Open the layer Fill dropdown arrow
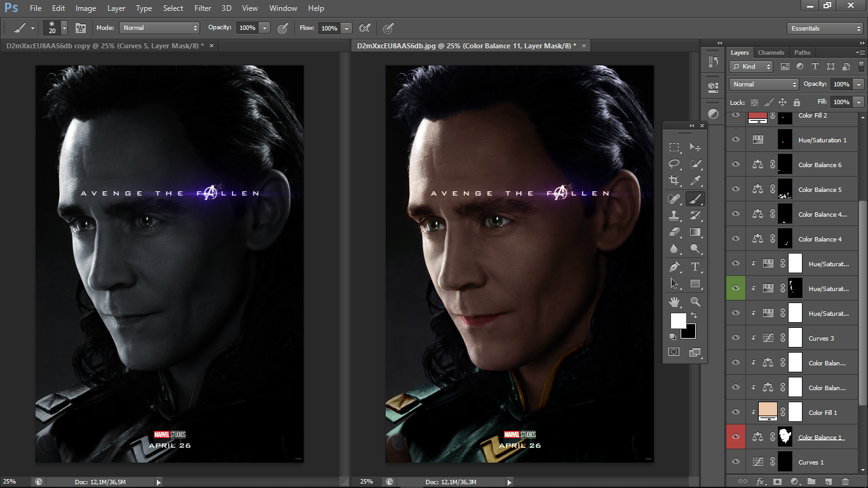This screenshot has width=868, height=488. click(x=859, y=102)
